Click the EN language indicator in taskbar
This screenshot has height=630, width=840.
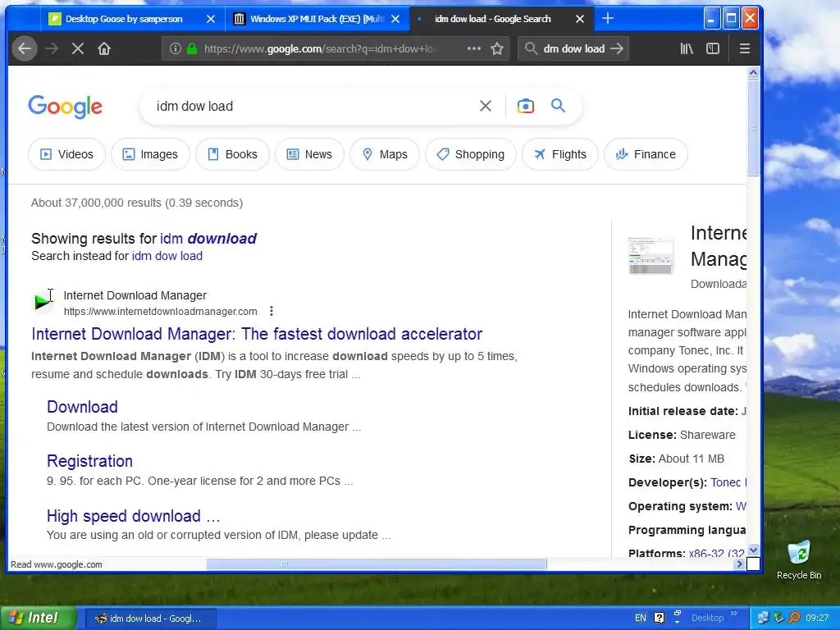tap(640, 618)
